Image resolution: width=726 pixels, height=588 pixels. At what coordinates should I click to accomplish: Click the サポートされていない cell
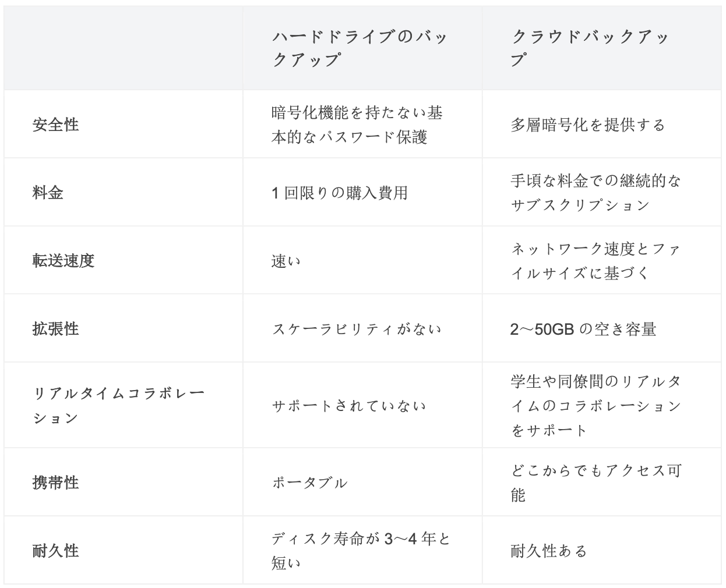349,406
